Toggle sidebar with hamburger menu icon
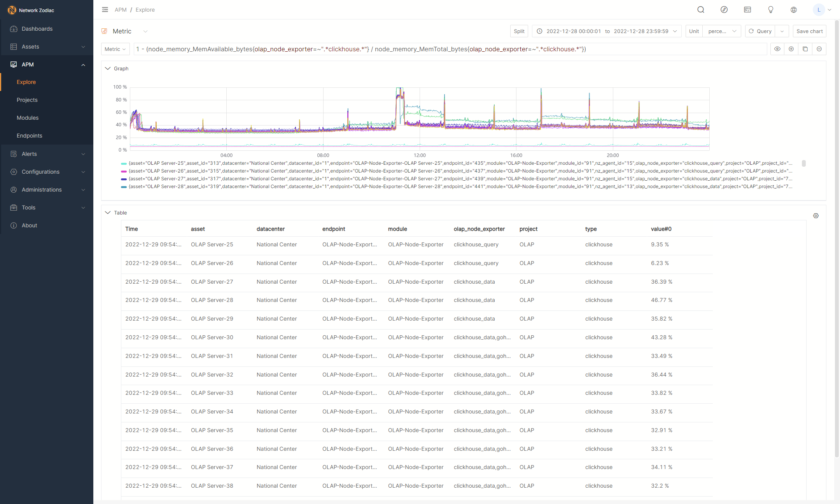840x504 pixels. tap(105, 10)
